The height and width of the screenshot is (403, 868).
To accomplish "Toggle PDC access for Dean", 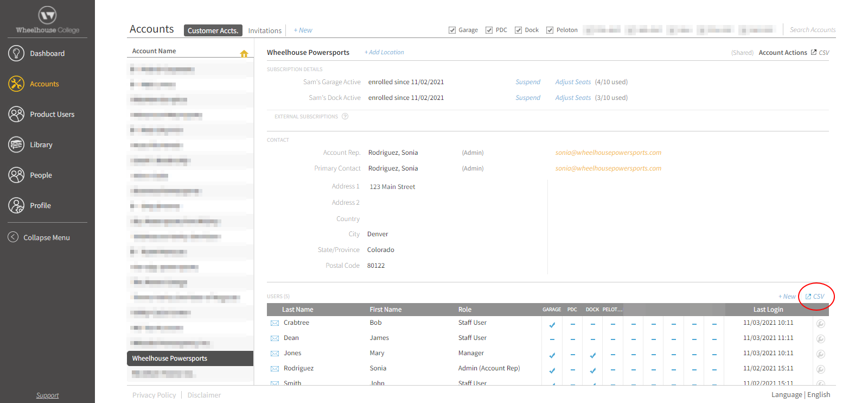I will [572, 339].
